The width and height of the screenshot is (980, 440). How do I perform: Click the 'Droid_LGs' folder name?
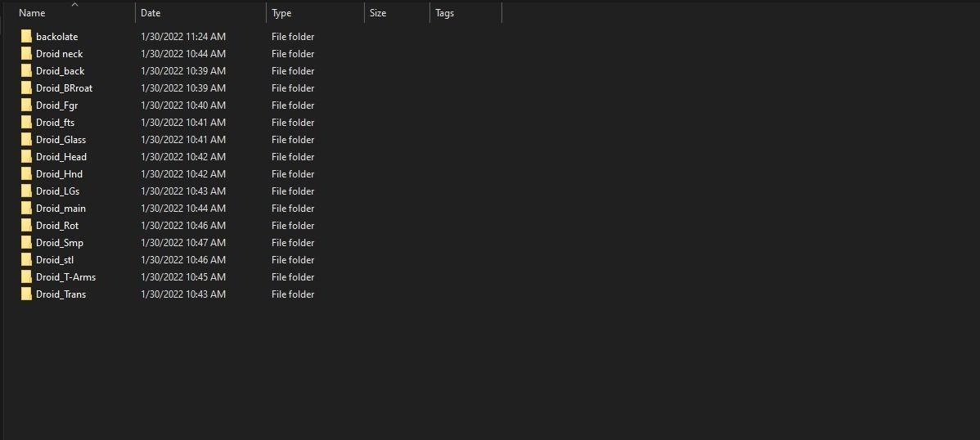click(x=57, y=191)
